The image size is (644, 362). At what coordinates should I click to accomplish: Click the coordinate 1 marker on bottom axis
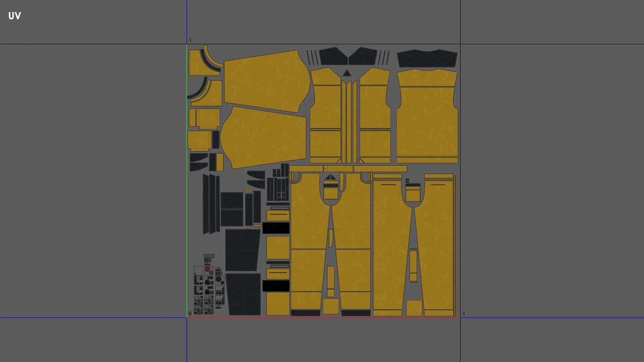click(464, 313)
